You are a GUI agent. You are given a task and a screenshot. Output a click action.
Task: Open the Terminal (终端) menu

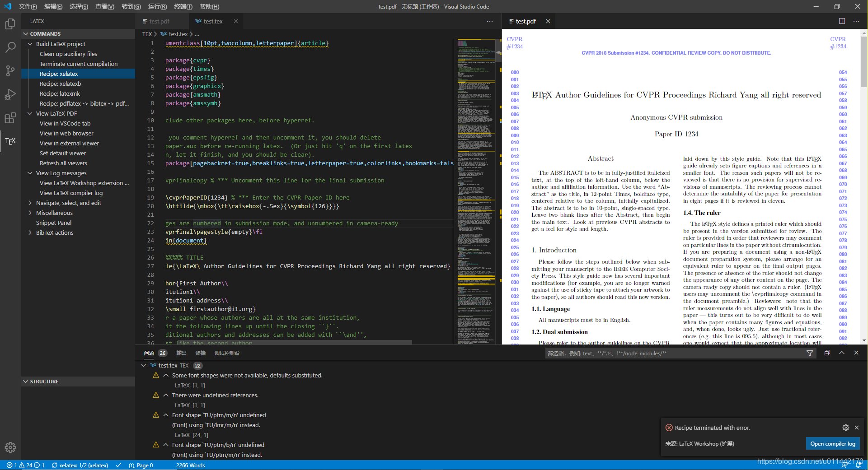(x=183, y=6)
